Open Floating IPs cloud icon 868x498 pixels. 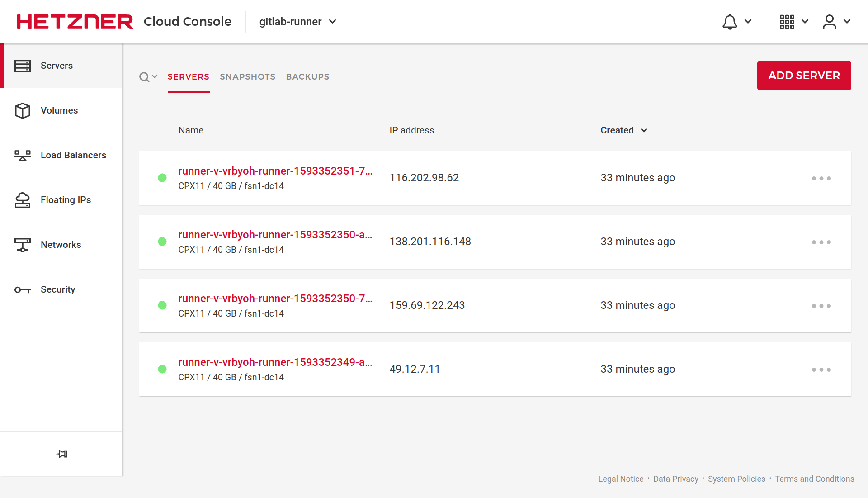pyautogui.click(x=22, y=200)
